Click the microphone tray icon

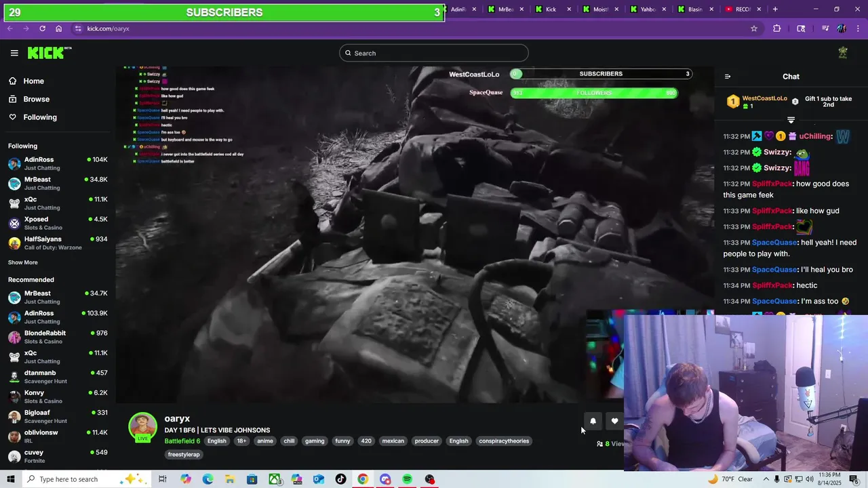point(777,479)
